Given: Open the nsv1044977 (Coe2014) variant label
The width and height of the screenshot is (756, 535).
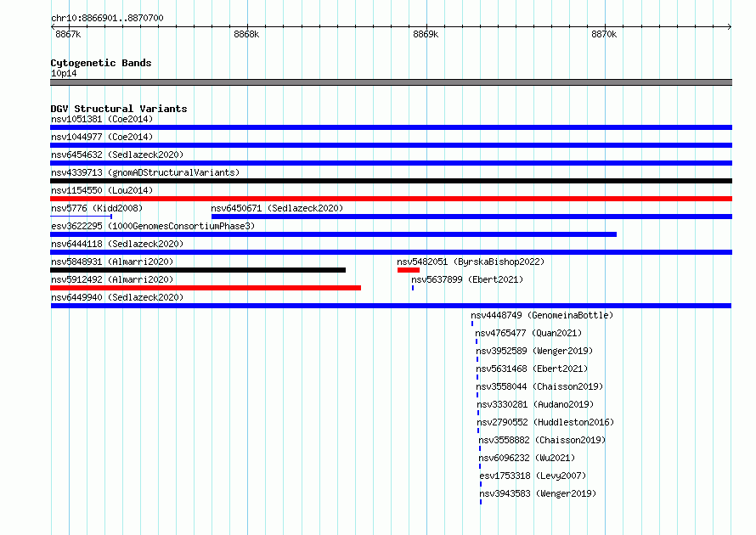Looking at the screenshot, I should (x=102, y=137).
